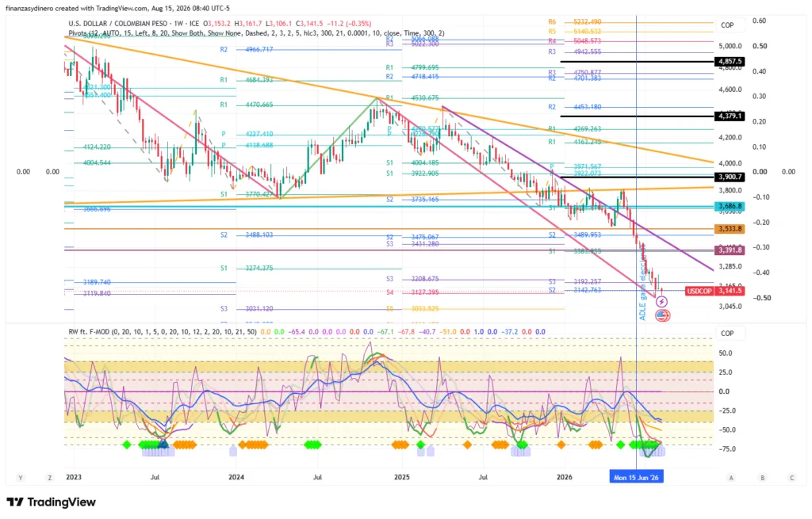The height and width of the screenshot is (519, 812).
Task: Click the orange 3,533.8 price level label
Action: [730, 229]
